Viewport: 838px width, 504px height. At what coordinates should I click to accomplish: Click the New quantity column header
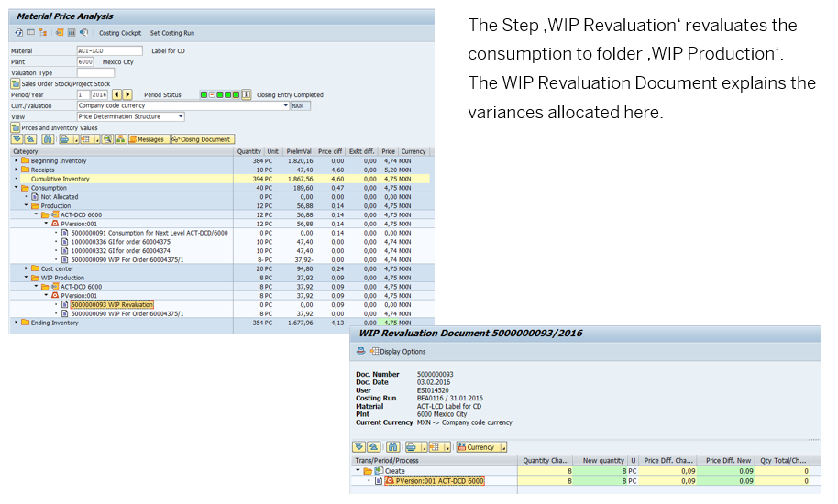601,461
